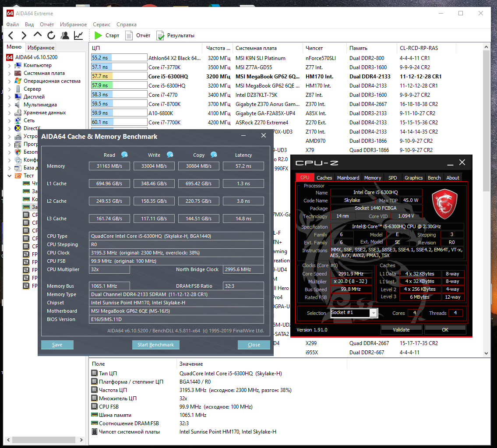497x448 pixels.
Task: Click the 57.7 ns latency result bar
Action: coord(119,76)
